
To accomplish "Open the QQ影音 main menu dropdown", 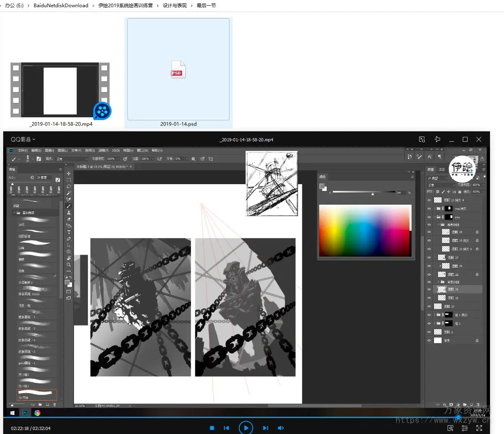I will coord(23,139).
